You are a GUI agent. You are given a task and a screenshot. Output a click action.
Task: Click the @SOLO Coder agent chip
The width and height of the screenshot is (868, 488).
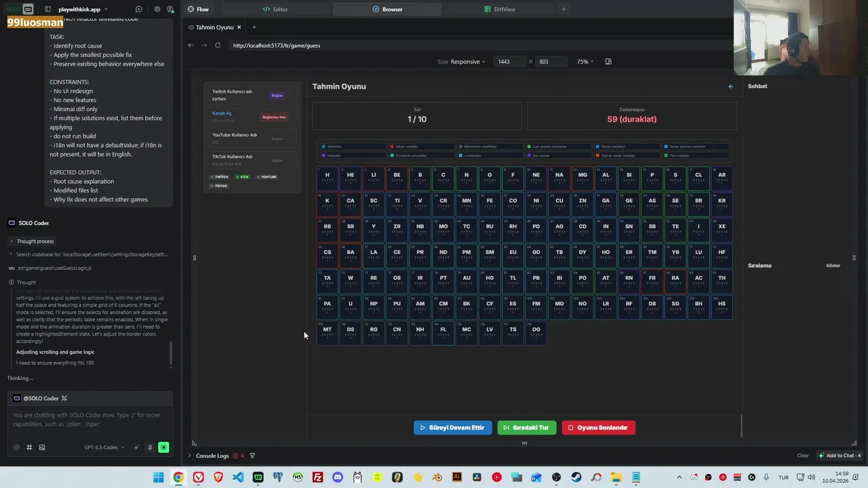click(x=40, y=398)
